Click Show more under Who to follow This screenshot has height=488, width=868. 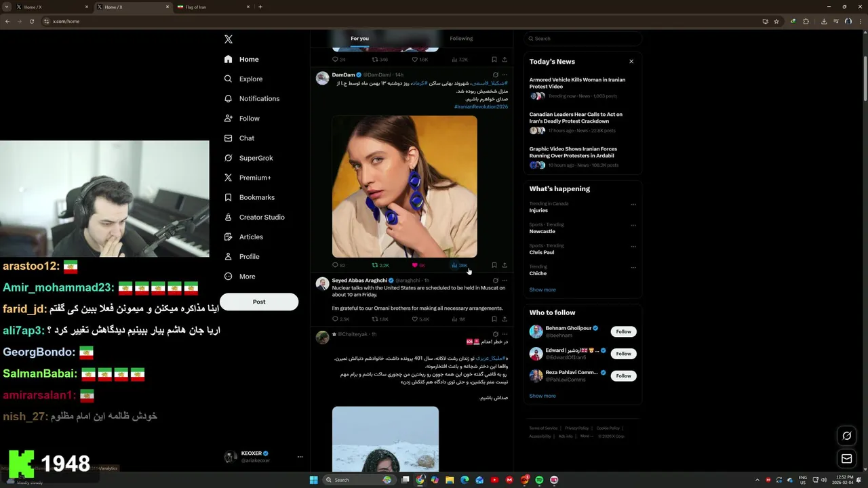click(542, 396)
